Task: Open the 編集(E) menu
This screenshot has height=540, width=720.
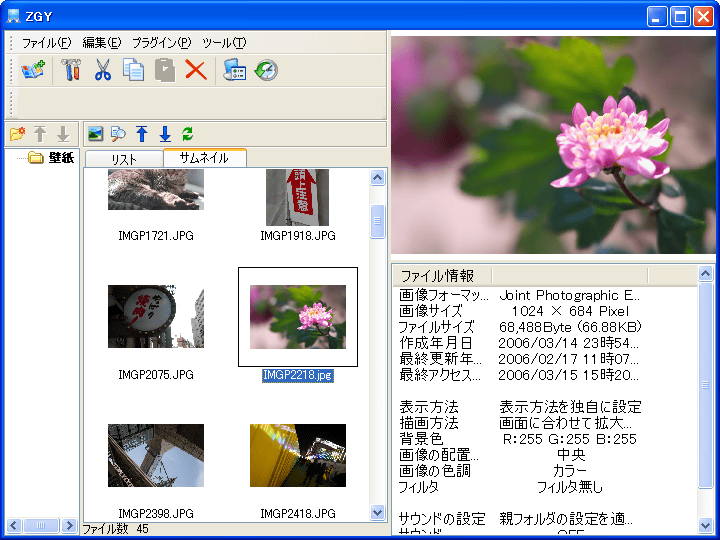Action: pyautogui.click(x=101, y=43)
